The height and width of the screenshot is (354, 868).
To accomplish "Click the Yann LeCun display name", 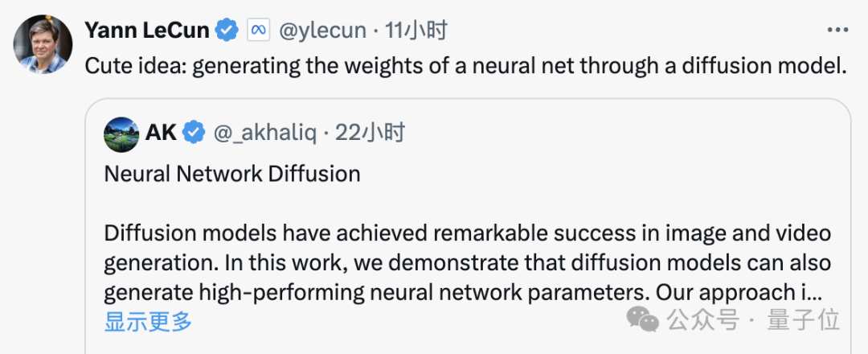I will [146, 31].
